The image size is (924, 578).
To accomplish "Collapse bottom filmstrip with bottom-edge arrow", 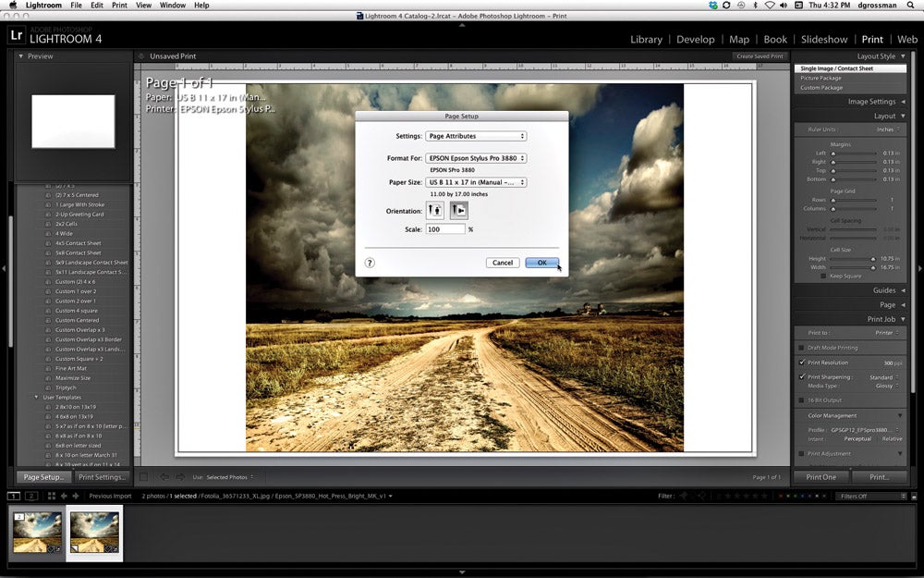I will (462, 572).
